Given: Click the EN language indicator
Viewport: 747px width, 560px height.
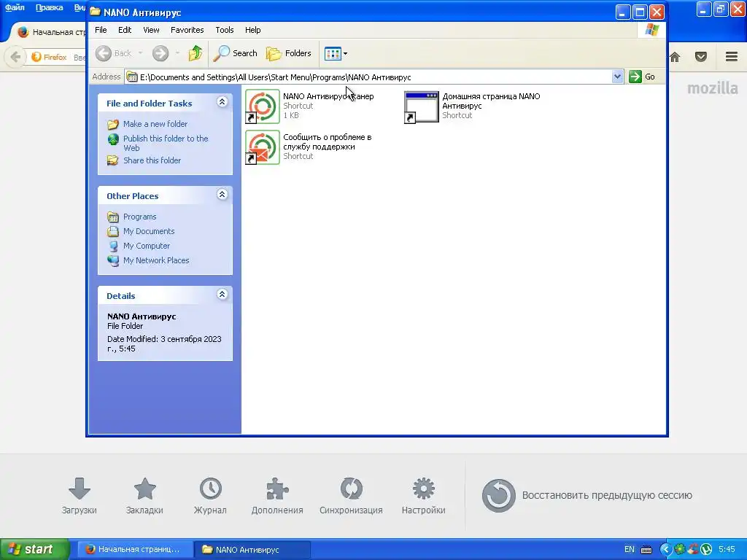Looking at the screenshot, I should (x=630, y=550).
